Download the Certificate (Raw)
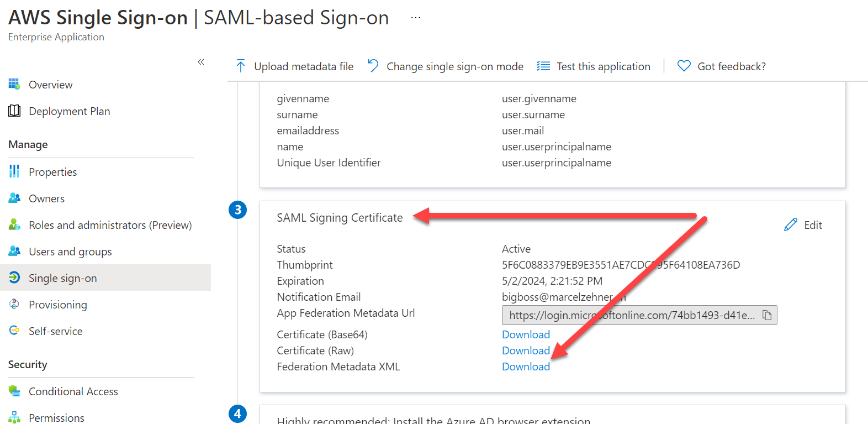This screenshot has width=868, height=424. pyautogui.click(x=526, y=350)
